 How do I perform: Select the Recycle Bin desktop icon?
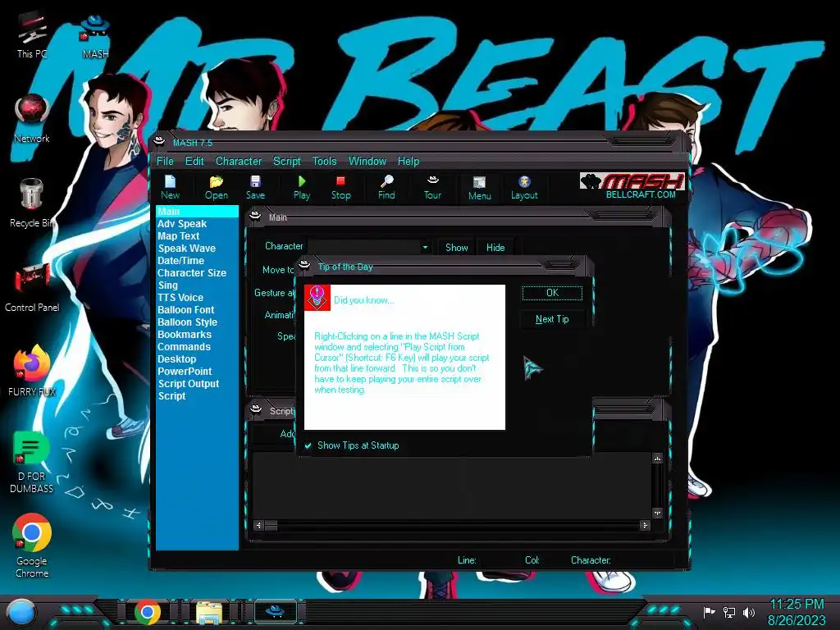pos(32,203)
